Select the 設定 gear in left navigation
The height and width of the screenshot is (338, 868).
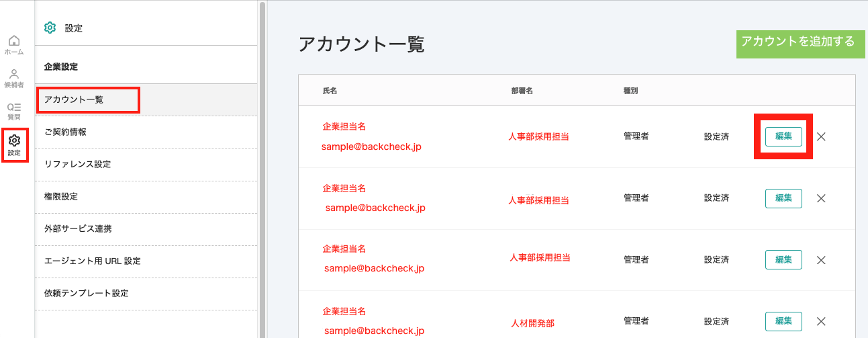click(14, 144)
